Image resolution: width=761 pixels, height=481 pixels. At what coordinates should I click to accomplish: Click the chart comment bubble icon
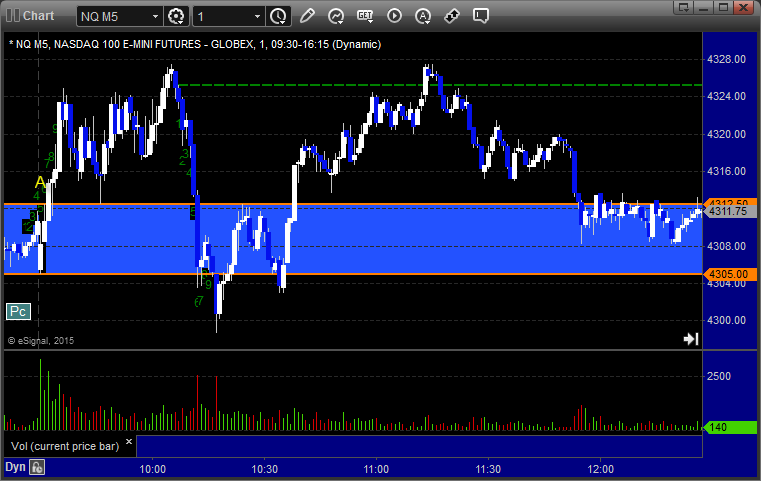click(x=481, y=16)
